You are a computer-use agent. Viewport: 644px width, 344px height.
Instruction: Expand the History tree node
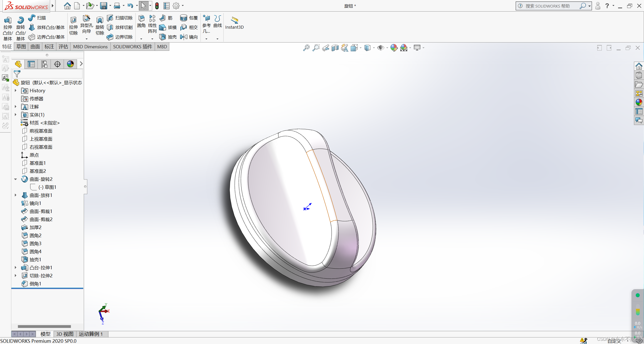point(16,91)
